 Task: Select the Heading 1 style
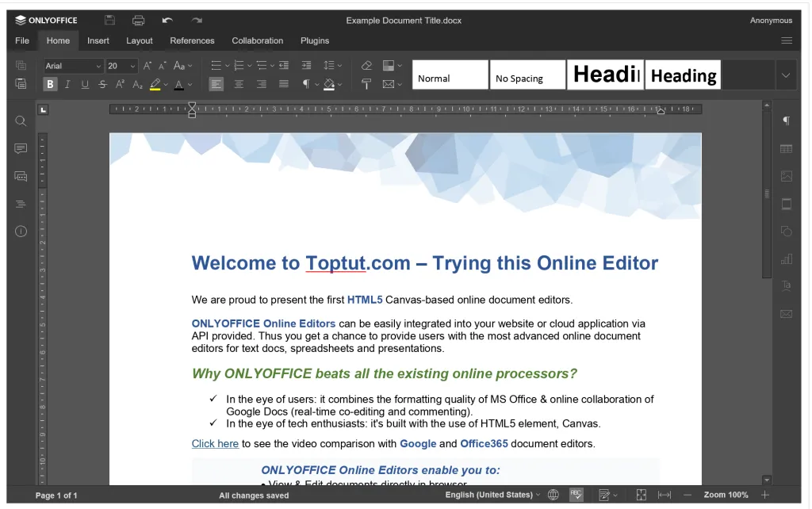(x=605, y=74)
